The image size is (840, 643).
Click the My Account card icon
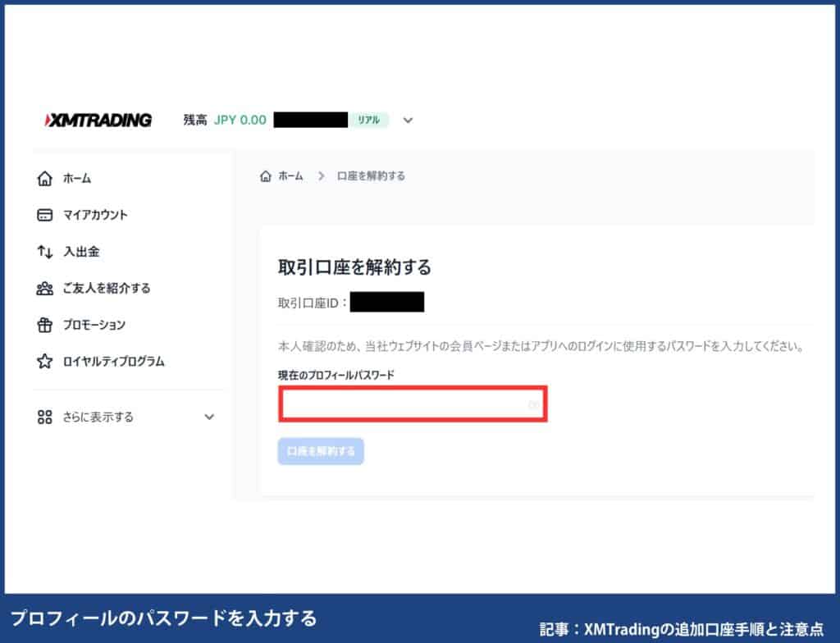45,215
